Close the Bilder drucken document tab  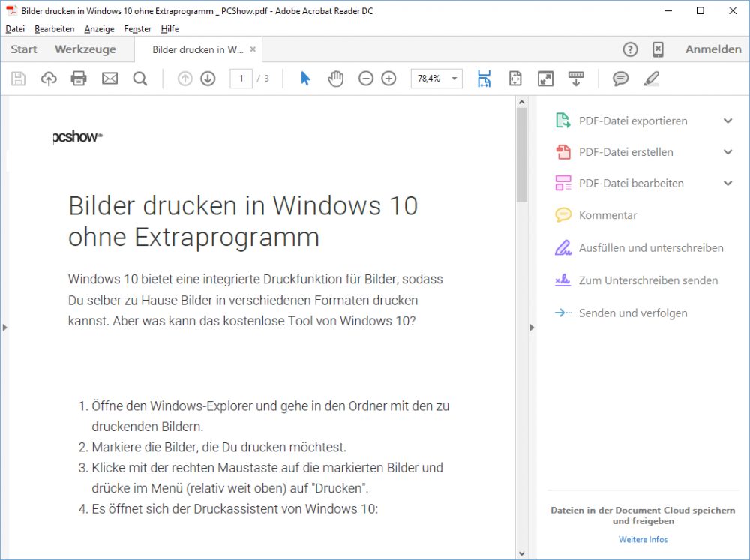[253, 49]
